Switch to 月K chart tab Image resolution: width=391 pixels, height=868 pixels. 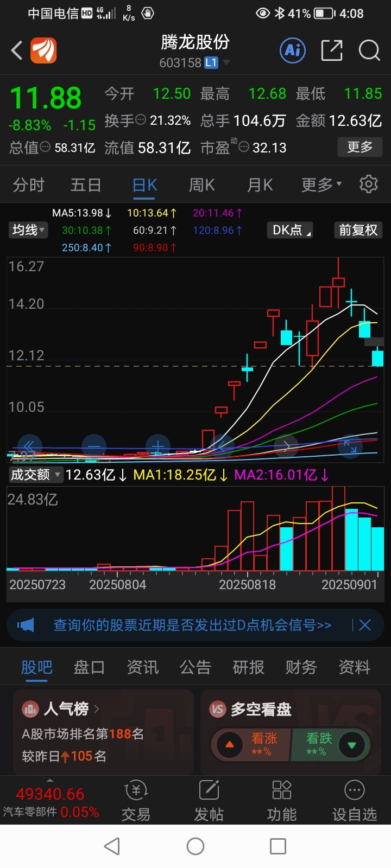(x=260, y=185)
